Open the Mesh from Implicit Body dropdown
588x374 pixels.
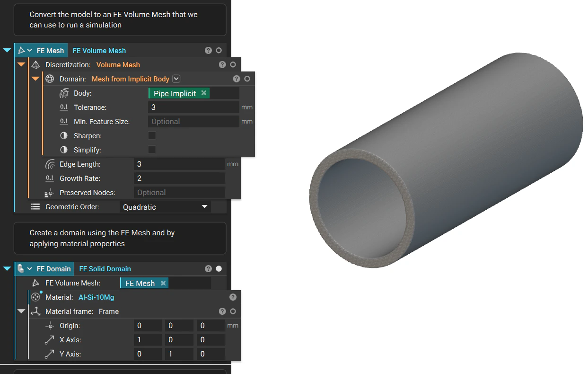pos(176,79)
